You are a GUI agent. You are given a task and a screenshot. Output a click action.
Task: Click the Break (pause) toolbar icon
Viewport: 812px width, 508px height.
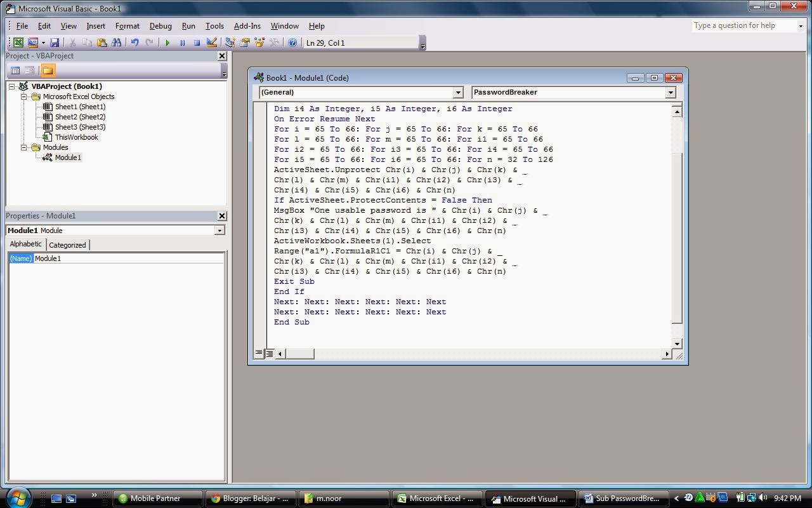coord(182,43)
